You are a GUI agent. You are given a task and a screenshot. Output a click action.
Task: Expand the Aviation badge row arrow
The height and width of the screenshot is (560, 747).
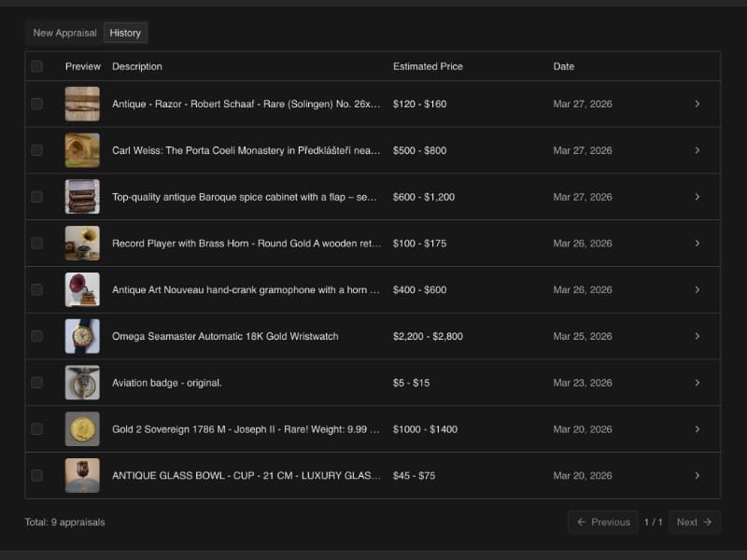click(x=697, y=383)
